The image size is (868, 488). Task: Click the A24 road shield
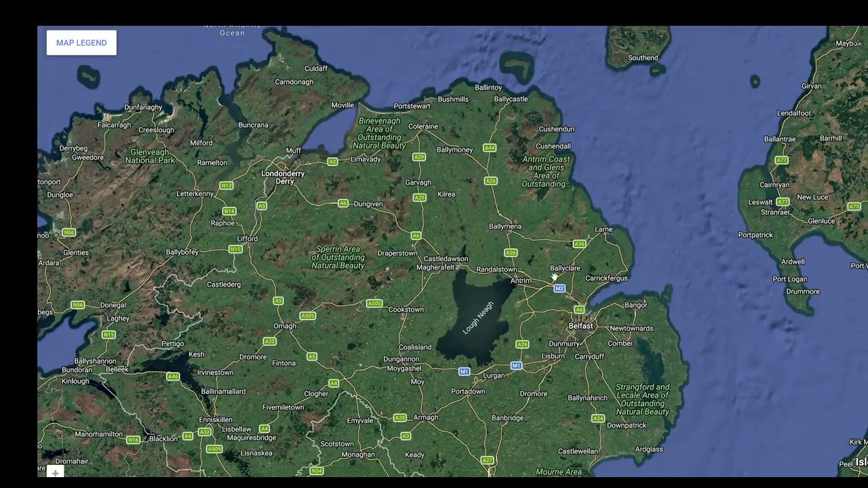[598, 419]
